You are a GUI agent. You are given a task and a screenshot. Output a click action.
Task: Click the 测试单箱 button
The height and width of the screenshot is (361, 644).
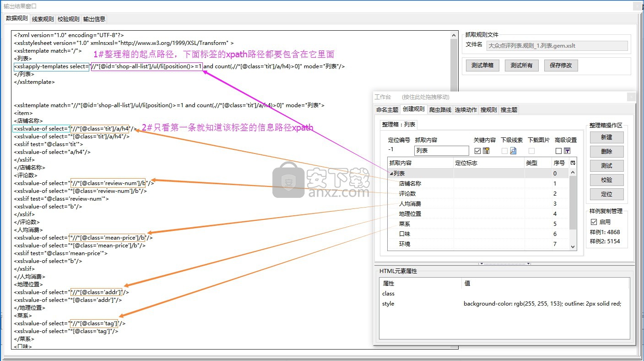click(x=482, y=66)
